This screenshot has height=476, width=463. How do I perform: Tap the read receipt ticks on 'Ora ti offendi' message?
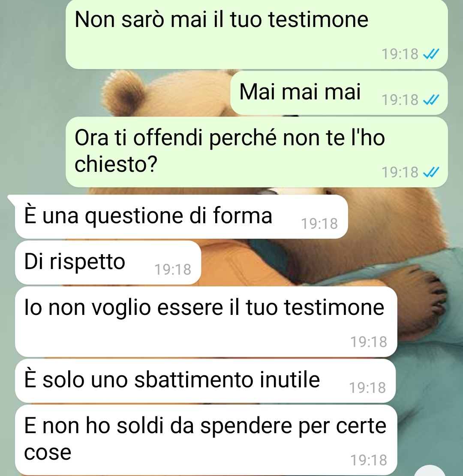coord(431,172)
